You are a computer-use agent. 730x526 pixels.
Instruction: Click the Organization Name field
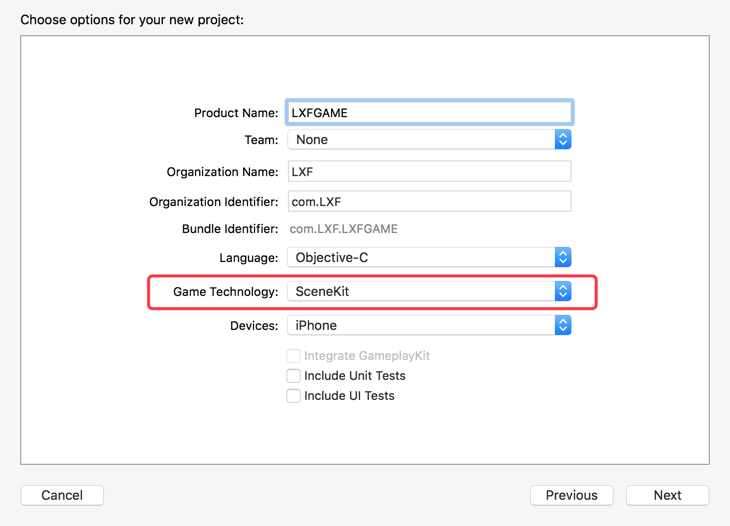click(x=429, y=172)
